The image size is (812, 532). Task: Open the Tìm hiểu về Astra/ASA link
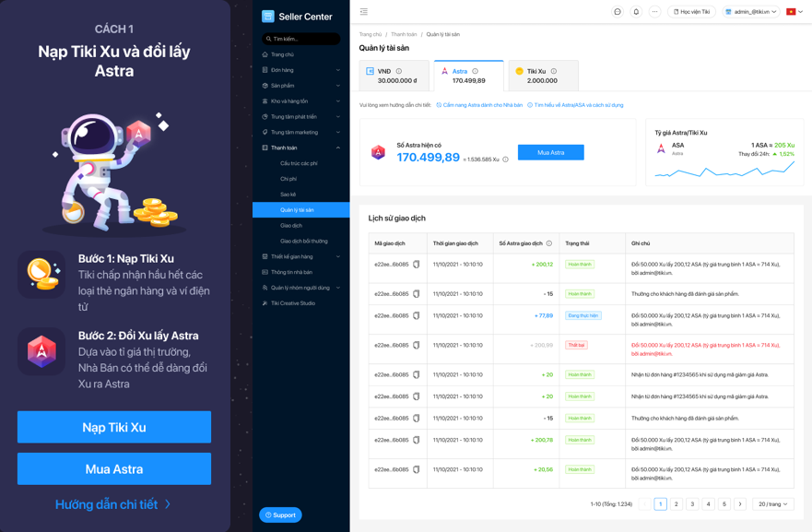click(575, 105)
